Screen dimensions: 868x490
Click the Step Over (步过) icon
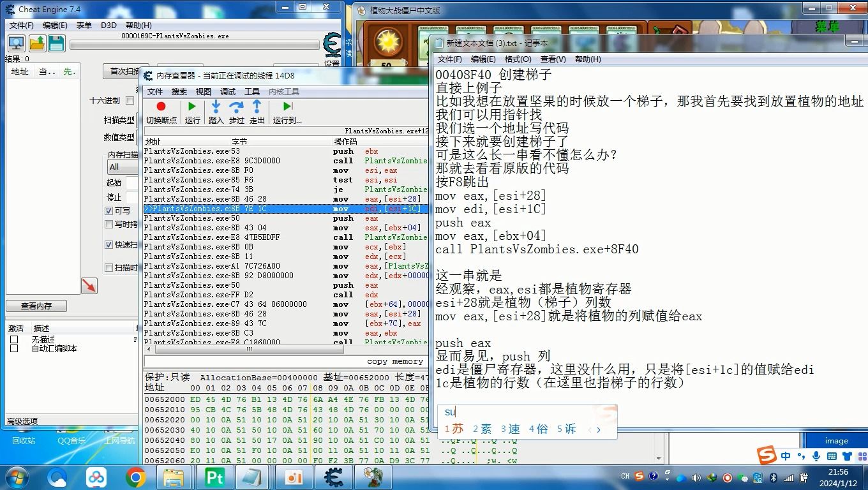point(236,107)
